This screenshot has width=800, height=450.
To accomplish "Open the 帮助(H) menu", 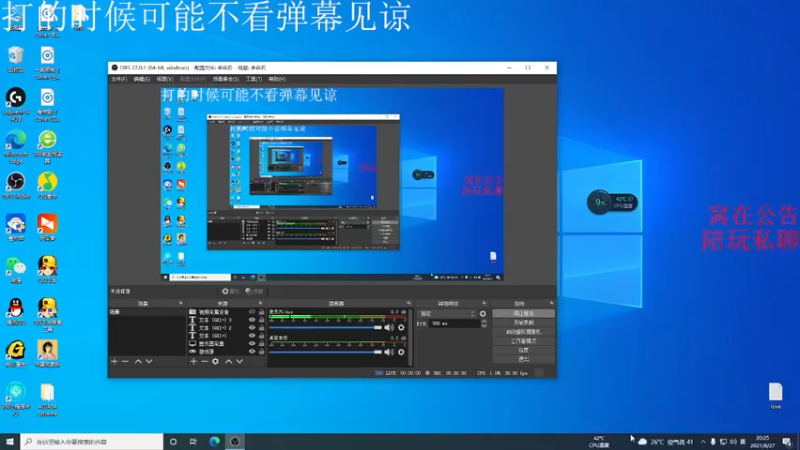I will click(277, 79).
